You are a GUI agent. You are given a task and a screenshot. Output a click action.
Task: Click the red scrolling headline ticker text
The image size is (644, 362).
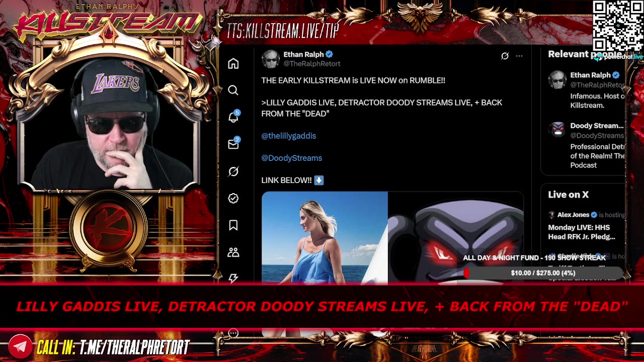(322, 306)
